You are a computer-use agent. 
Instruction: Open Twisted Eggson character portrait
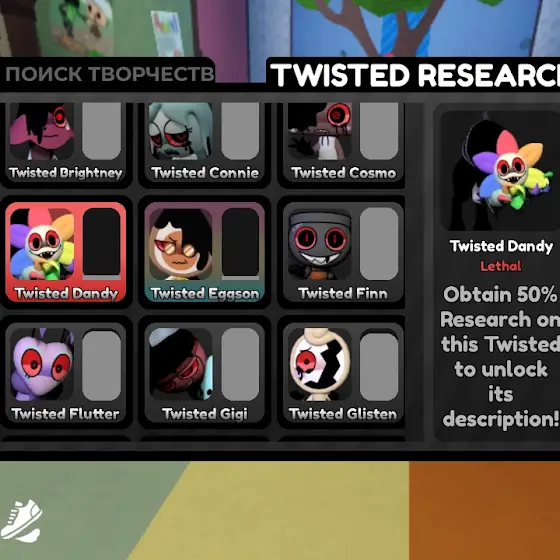point(181,244)
